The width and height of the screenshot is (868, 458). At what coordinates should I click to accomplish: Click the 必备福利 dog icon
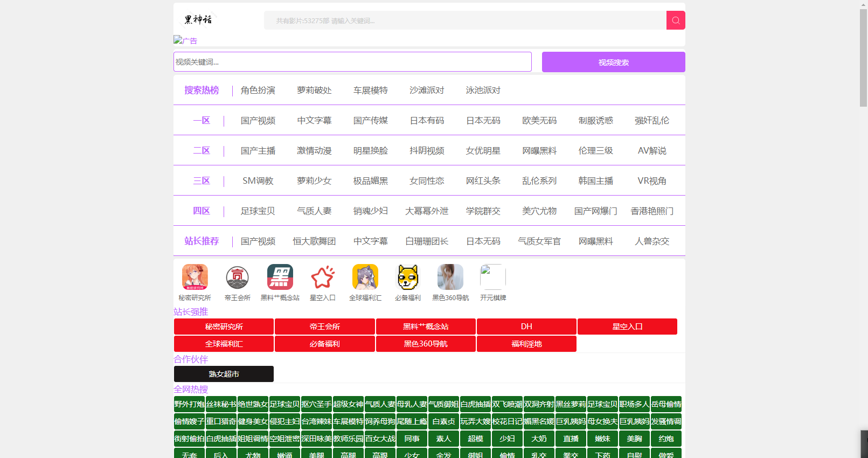407,277
